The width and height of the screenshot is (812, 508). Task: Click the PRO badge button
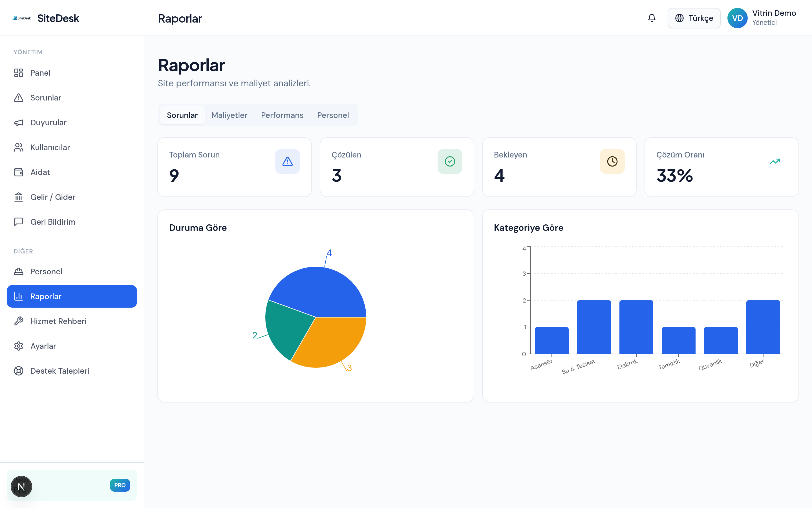click(x=120, y=485)
